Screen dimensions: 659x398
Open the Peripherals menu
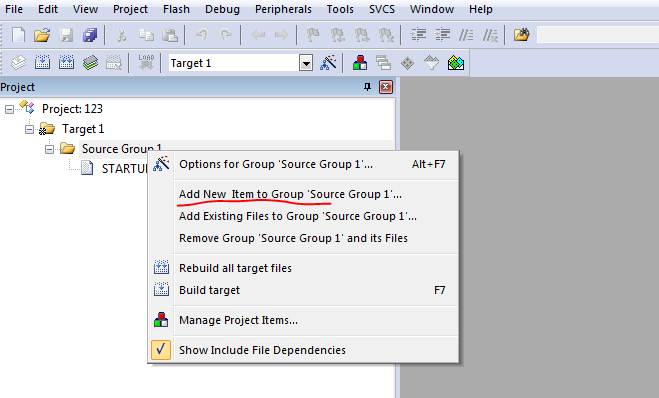283,9
